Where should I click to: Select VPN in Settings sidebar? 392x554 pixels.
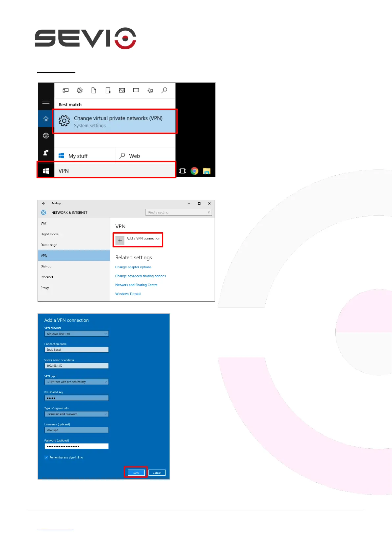tap(74, 256)
